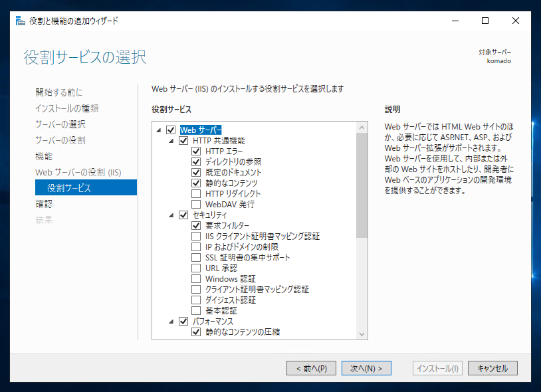Check the IP およびドメインの制限 checkbox
The image size is (541, 392).
[196, 247]
